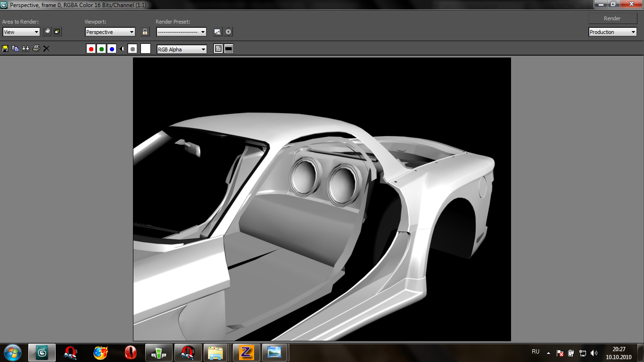
Task: Open the Environment and Effects dialog icon
Action: click(229, 32)
